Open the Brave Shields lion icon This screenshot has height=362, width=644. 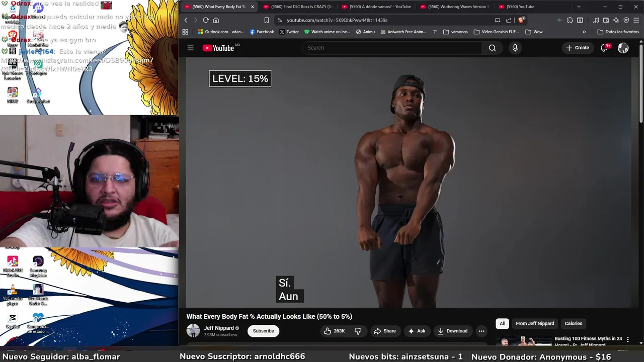[521, 20]
